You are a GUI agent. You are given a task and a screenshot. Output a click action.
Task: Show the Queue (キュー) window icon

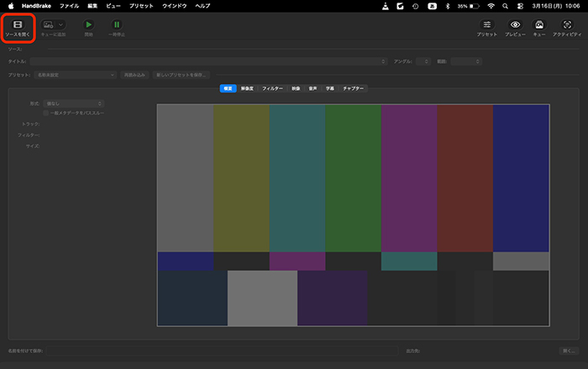coord(539,26)
